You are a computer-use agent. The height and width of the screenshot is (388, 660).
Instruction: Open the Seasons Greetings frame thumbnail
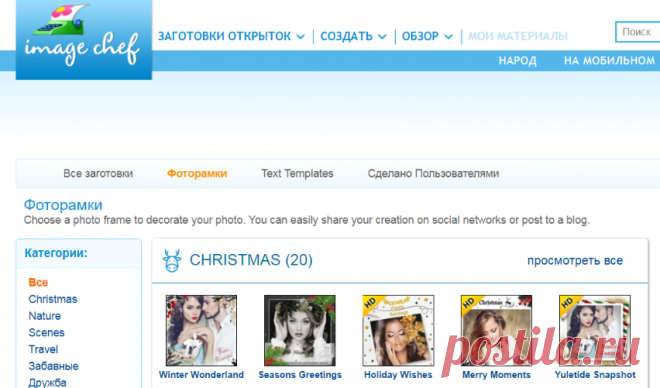300,330
